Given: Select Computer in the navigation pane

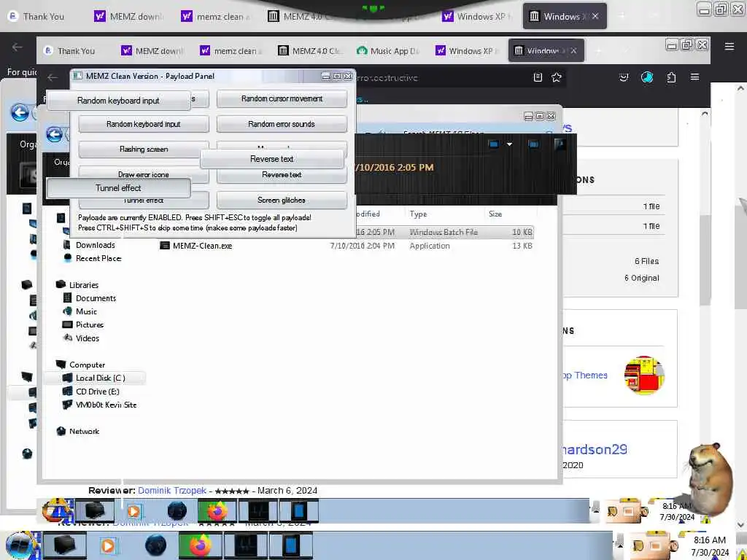Looking at the screenshot, I should tap(87, 365).
